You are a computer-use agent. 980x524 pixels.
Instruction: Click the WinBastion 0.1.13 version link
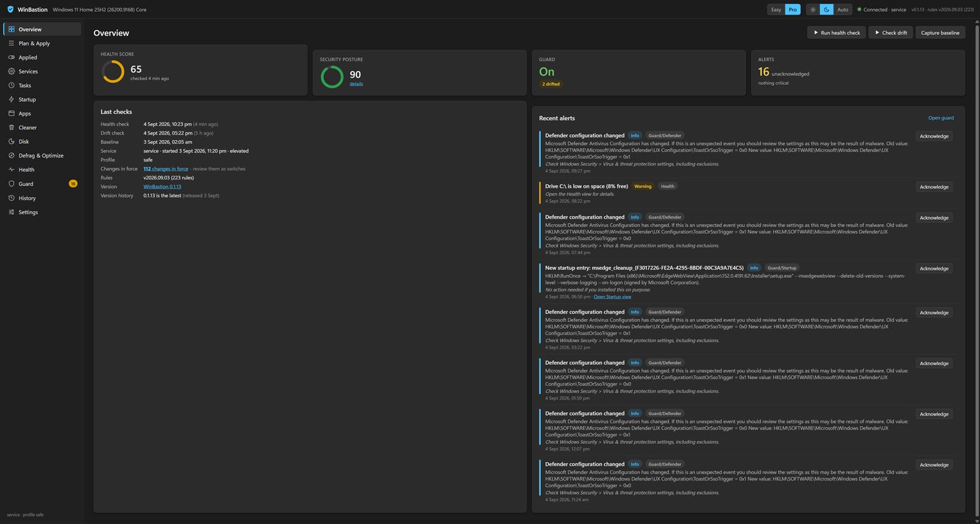point(162,187)
